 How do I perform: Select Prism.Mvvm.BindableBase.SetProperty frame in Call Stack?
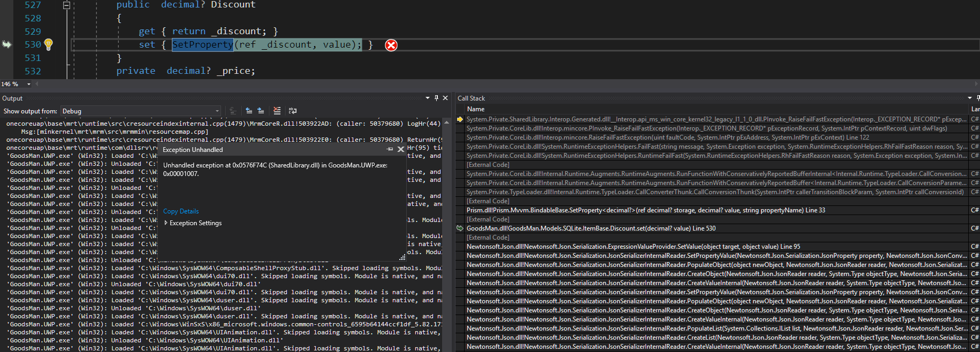tap(717, 210)
